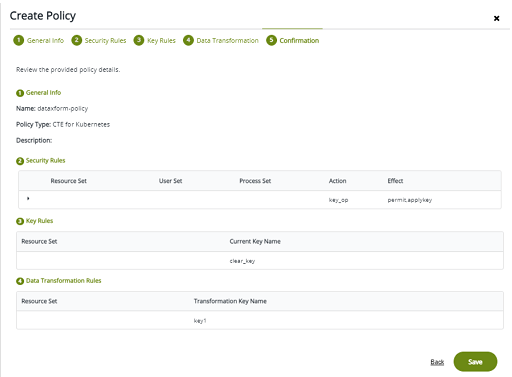This screenshot has height=377, width=512.
Task: Click General Info section heading
Action: tap(43, 93)
